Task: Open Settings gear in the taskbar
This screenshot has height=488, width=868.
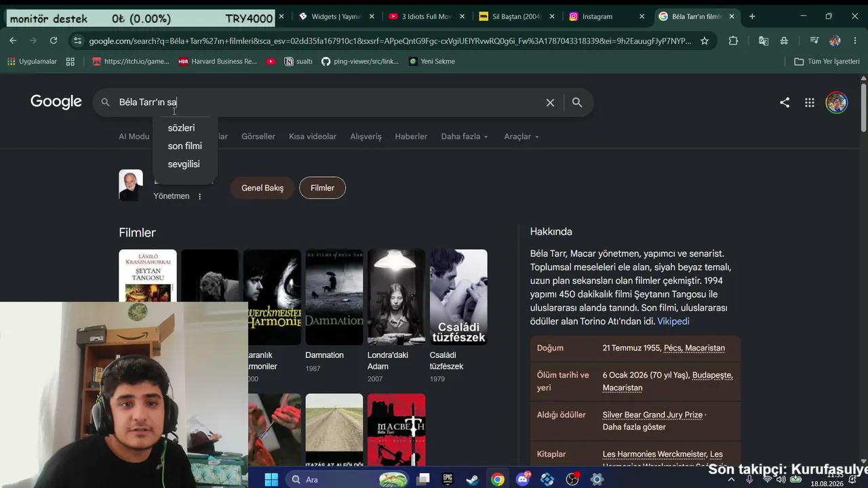Action: (597, 479)
